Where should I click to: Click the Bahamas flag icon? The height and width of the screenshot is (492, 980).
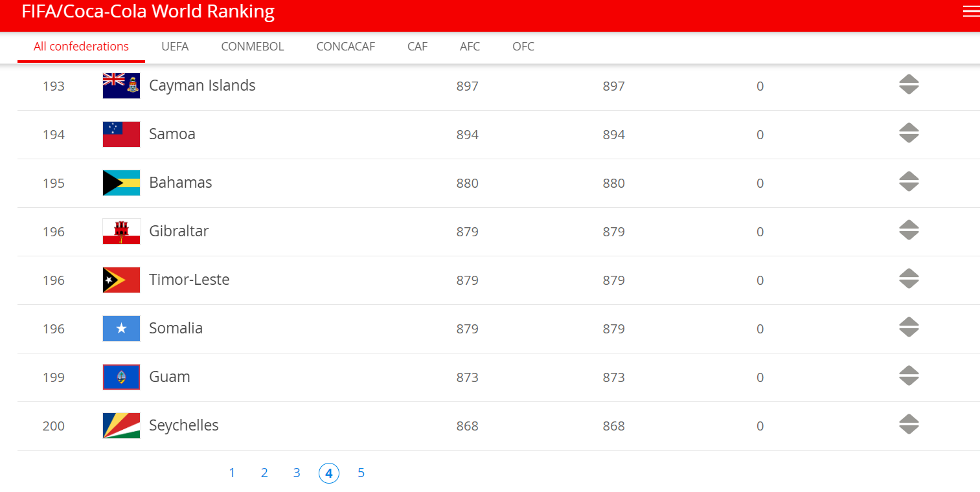point(122,183)
